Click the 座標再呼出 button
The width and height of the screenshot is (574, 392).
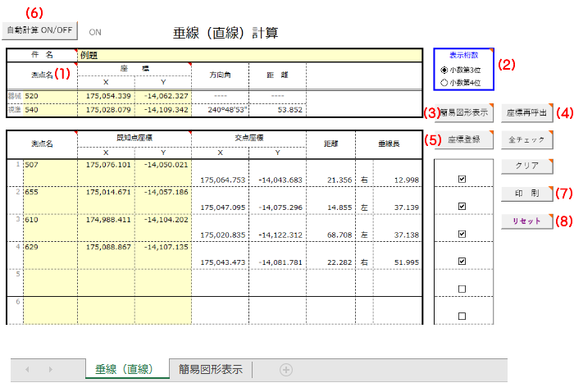pos(526,113)
